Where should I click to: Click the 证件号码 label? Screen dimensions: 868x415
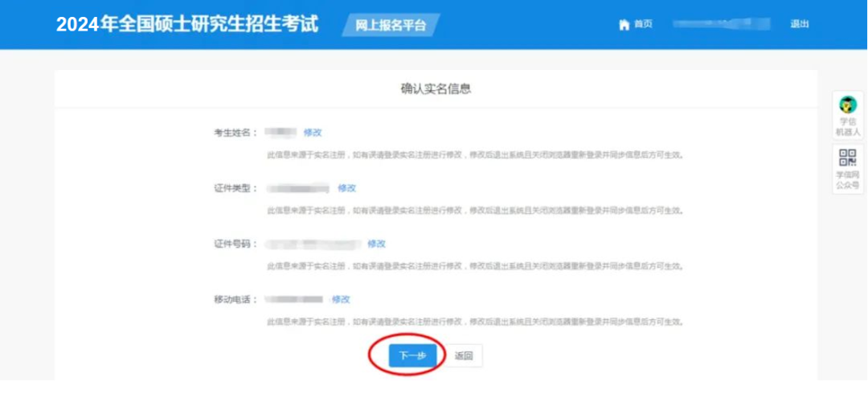click(x=235, y=244)
